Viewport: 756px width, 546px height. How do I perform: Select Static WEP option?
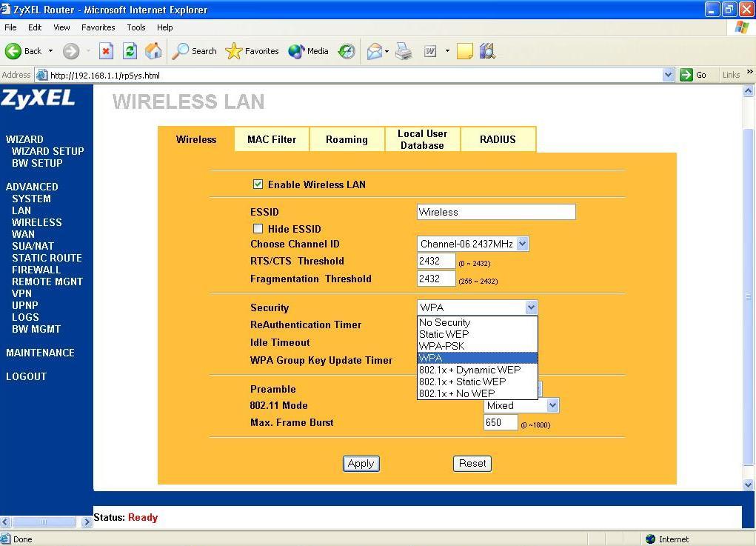[x=478, y=334]
